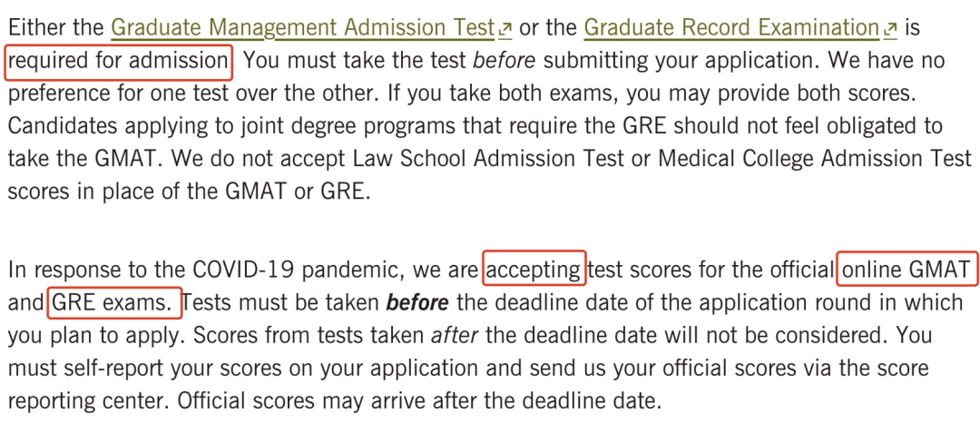Screen dimensions: 980x433
Task: Click the word "Either" at paragraph start
Action: pyautogui.click(x=37, y=28)
